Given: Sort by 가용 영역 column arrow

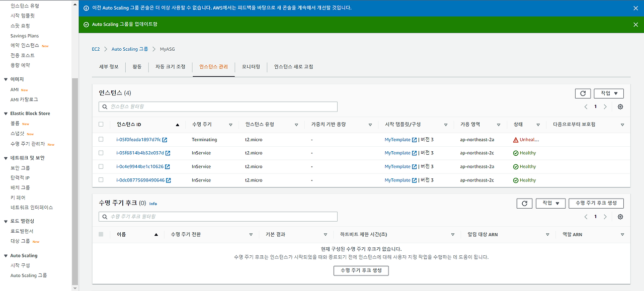Looking at the screenshot, I should (x=499, y=125).
